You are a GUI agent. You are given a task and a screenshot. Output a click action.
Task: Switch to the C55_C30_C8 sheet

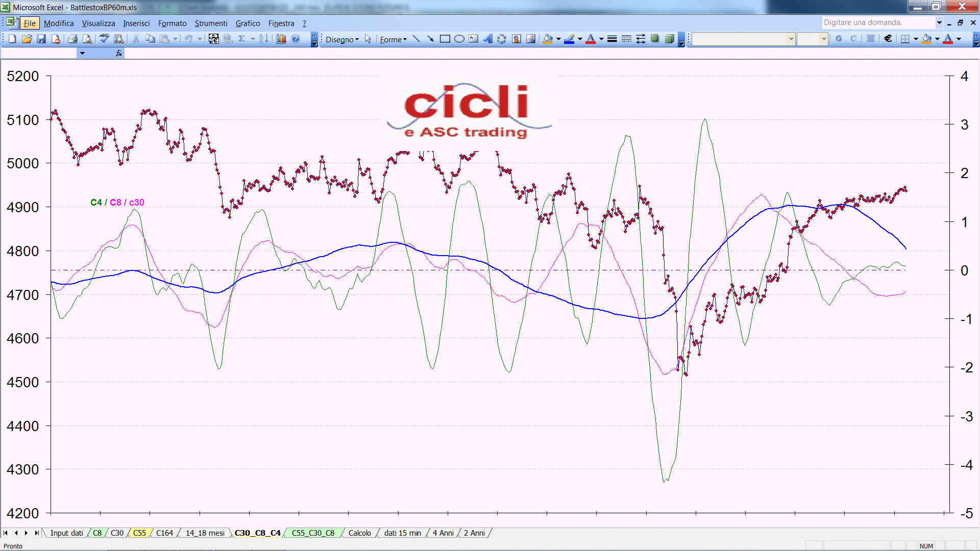pos(313,533)
